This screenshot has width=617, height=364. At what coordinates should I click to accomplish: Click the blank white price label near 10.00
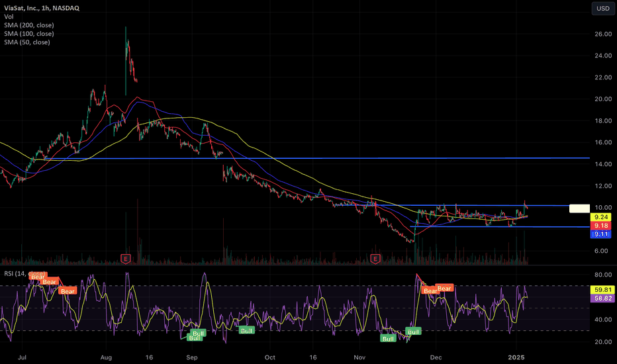tap(580, 208)
